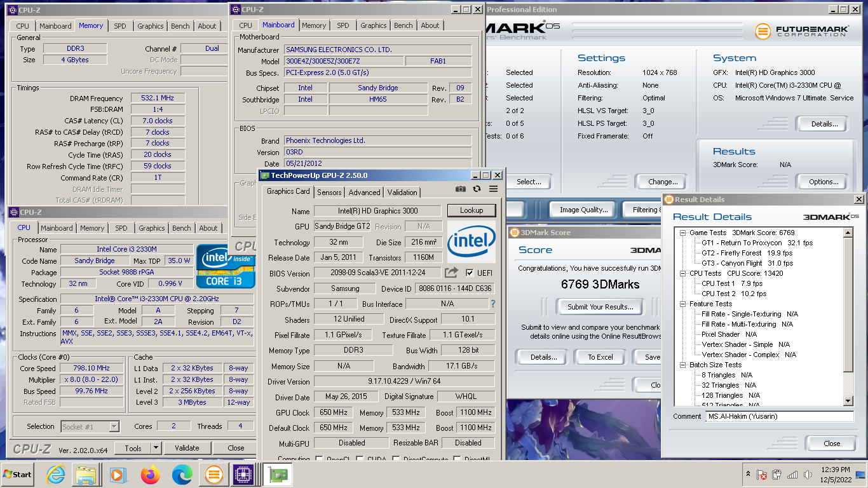Toggle the UEFI checkbox in GPU-Z
Image resolution: width=868 pixels, height=488 pixels.
coord(470,273)
